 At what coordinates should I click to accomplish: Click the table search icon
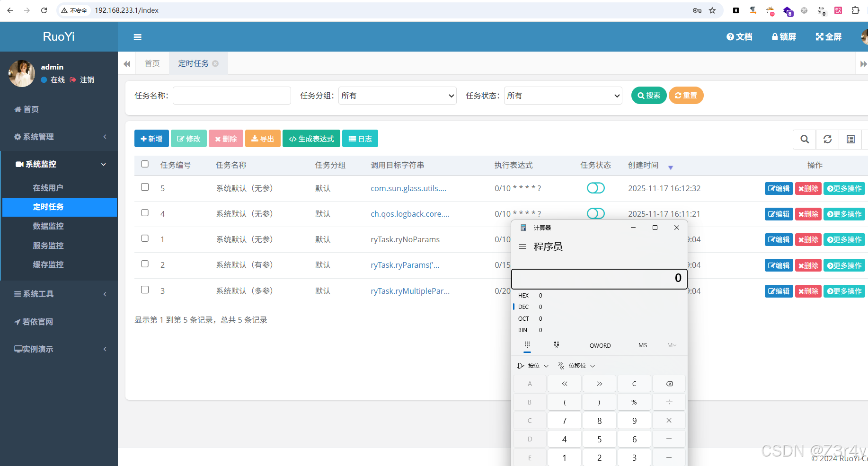point(805,140)
